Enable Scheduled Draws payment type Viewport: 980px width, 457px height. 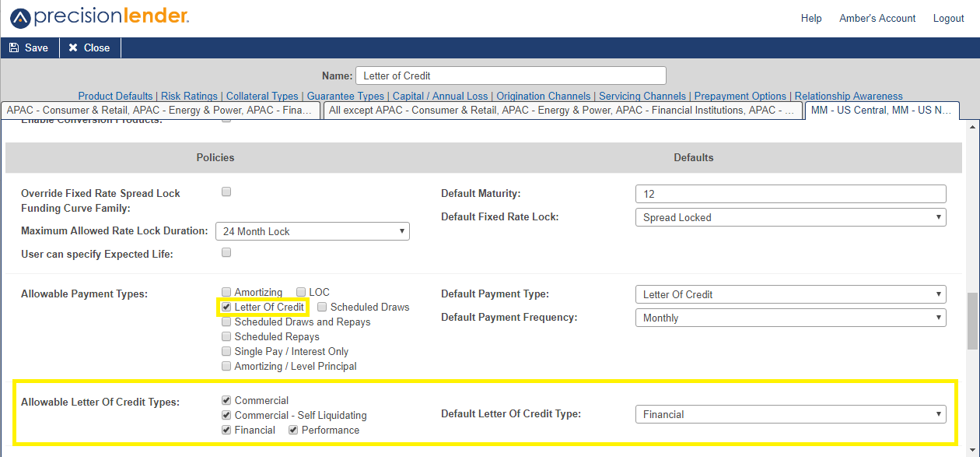322,307
